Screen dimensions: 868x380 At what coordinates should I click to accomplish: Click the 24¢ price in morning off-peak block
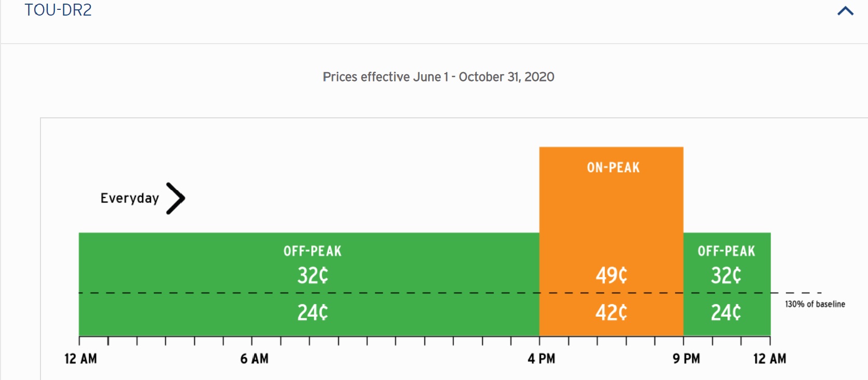[x=312, y=313]
